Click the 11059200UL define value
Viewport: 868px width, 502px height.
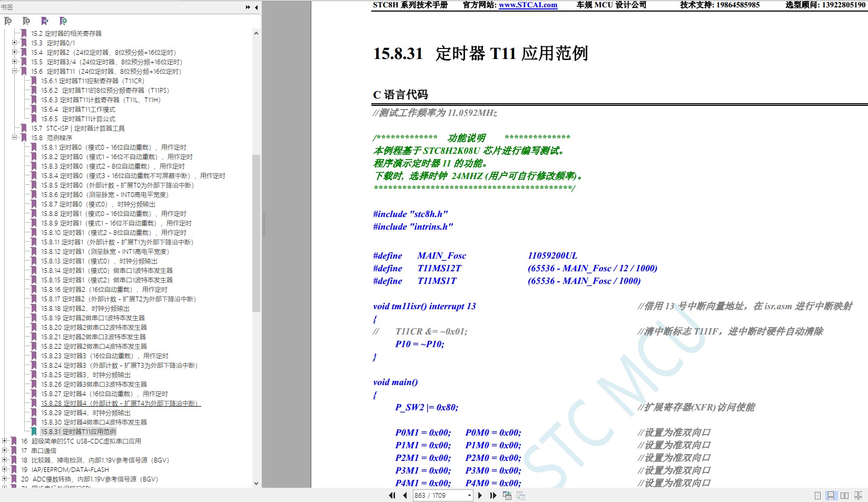(553, 255)
